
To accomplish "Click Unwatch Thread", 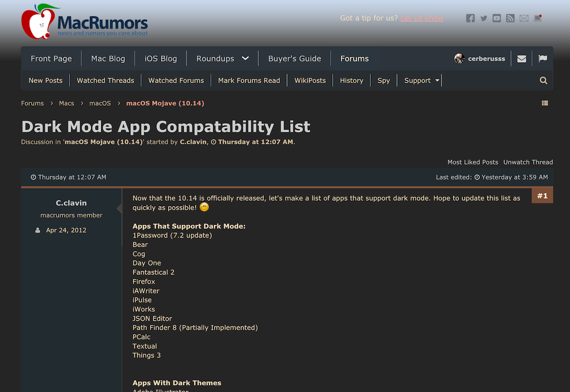I will 528,162.
